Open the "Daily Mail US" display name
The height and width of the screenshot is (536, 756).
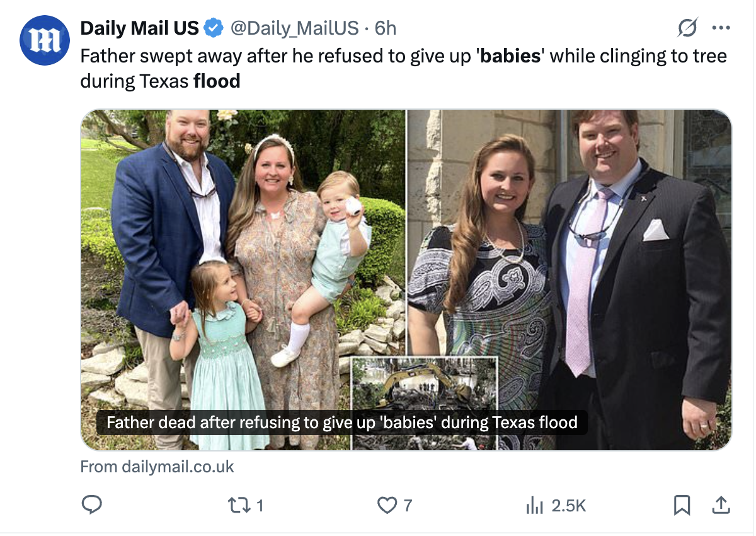pyautogui.click(x=139, y=28)
